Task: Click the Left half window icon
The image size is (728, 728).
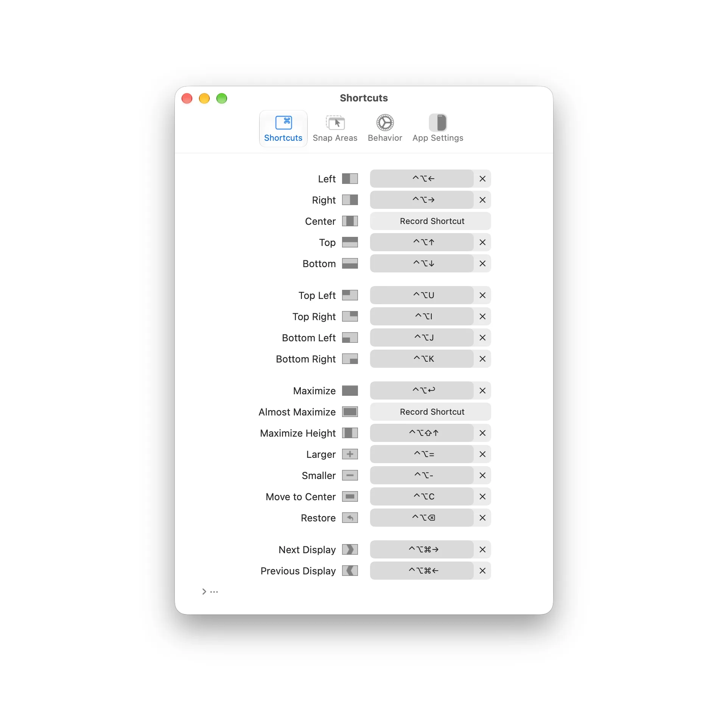Action: 350,179
